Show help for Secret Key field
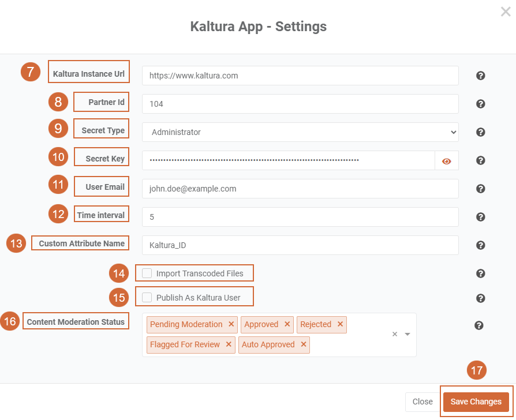The width and height of the screenshot is (516, 420). point(480,160)
